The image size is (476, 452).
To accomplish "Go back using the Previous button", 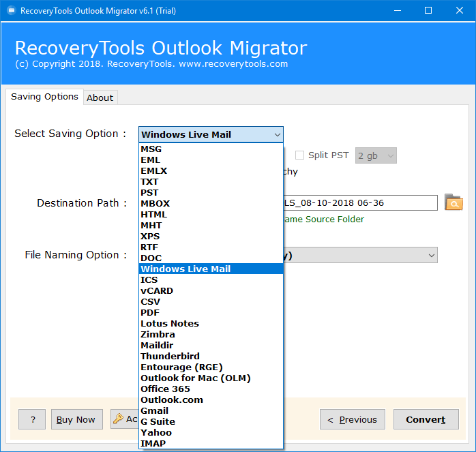I will pyautogui.click(x=352, y=419).
